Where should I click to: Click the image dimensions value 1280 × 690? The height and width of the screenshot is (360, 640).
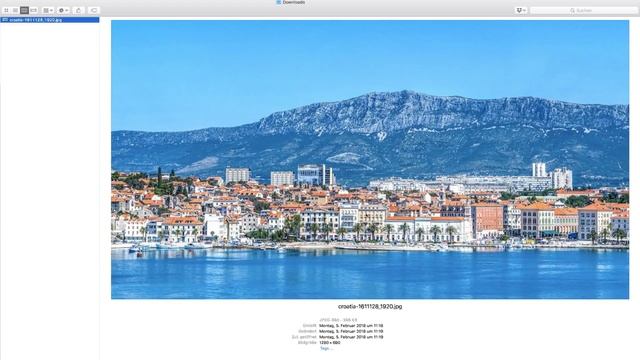click(x=329, y=343)
